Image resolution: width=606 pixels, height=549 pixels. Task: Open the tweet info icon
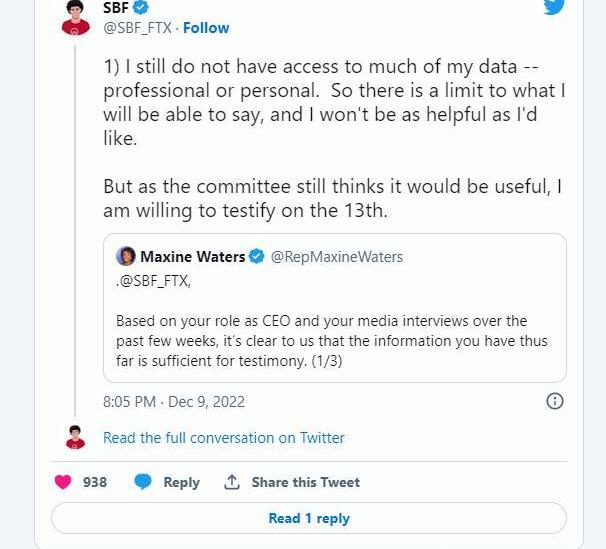(x=554, y=401)
